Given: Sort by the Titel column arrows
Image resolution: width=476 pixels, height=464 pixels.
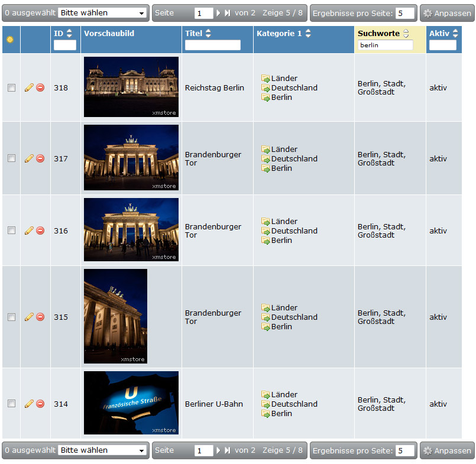Looking at the screenshot, I should tap(208, 33).
